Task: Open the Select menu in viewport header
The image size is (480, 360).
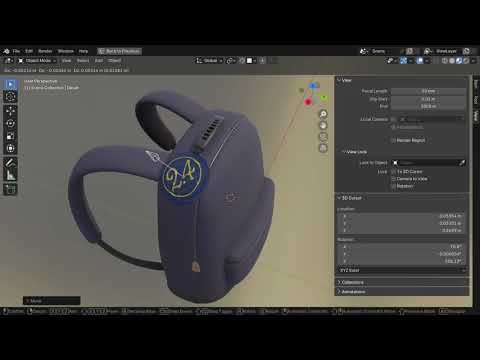Action: (83, 60)
